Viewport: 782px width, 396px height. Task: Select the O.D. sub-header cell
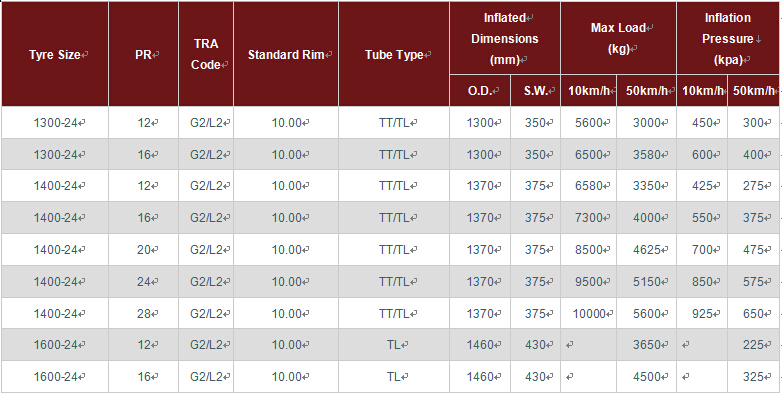tap(480, 91)
